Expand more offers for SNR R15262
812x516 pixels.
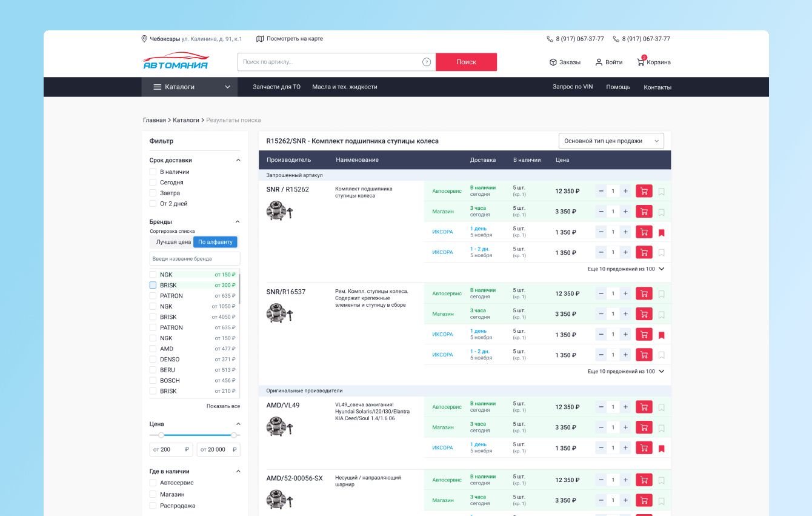pyautogui.click(x=626, y=269)
